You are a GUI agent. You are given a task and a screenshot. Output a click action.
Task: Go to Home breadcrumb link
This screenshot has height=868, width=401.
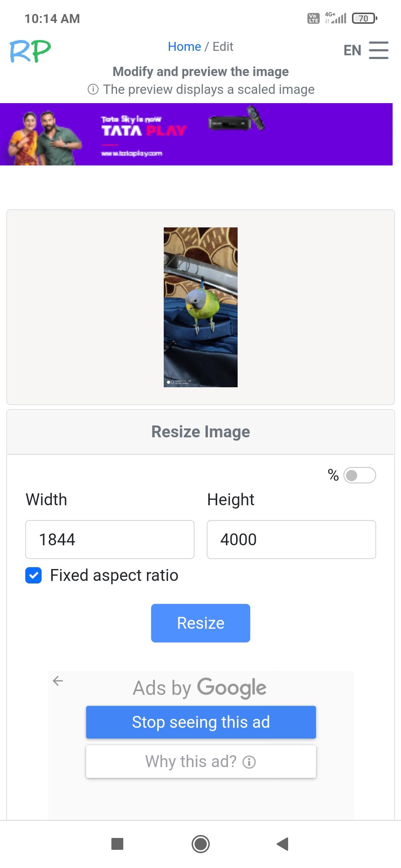click(184, 47)
